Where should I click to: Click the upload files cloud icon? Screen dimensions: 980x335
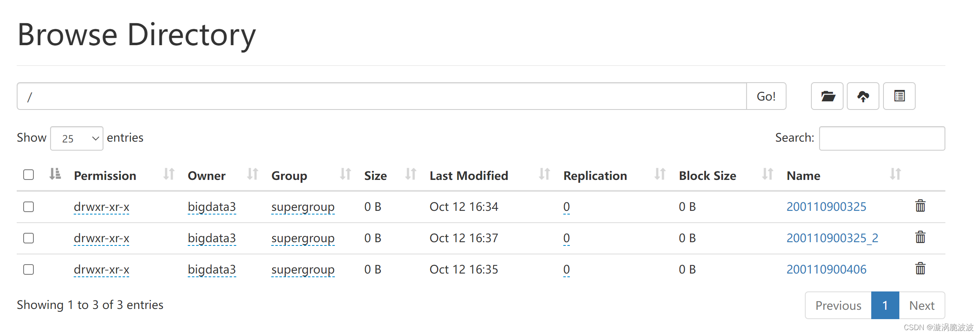click(863, 96)
